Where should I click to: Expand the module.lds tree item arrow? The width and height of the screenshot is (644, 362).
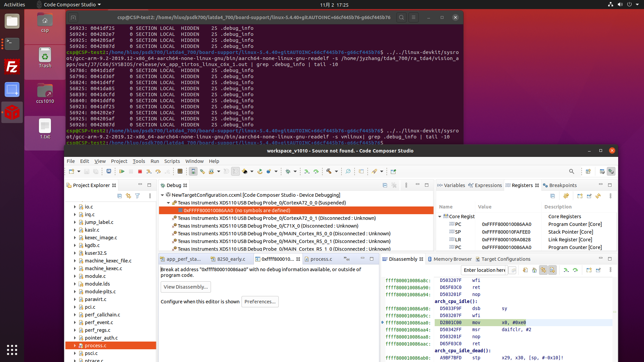click(75, 284)
